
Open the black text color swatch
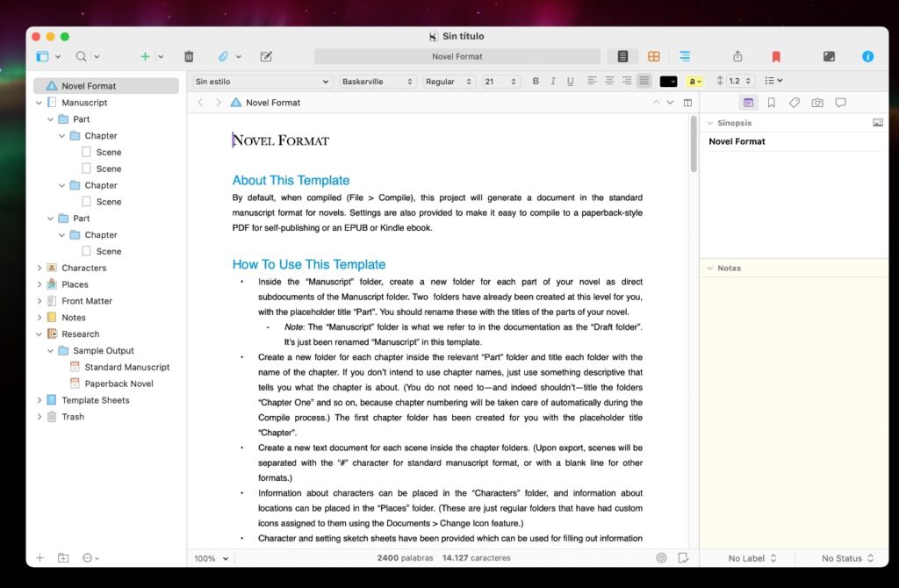(668, 81)
